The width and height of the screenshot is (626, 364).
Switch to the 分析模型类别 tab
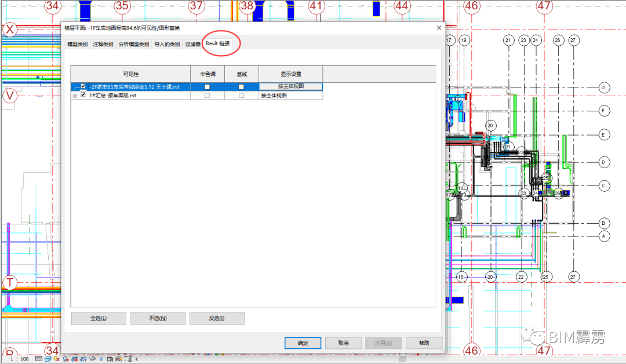134,44
